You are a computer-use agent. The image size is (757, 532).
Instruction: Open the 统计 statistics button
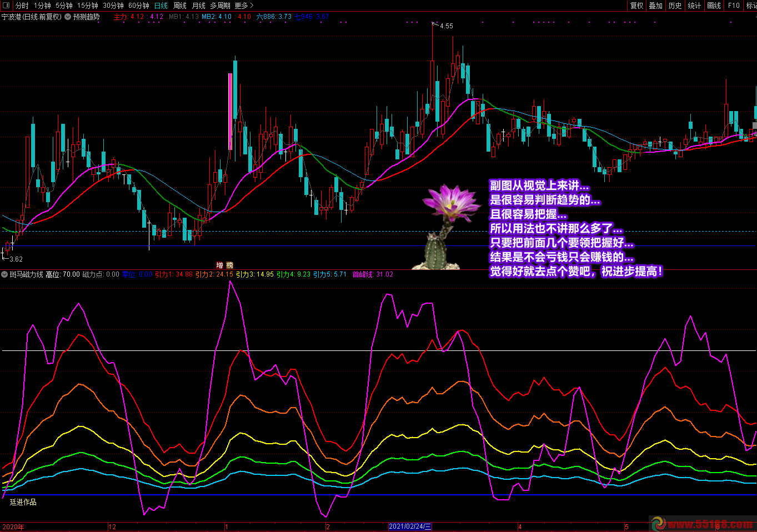(694, 6)
